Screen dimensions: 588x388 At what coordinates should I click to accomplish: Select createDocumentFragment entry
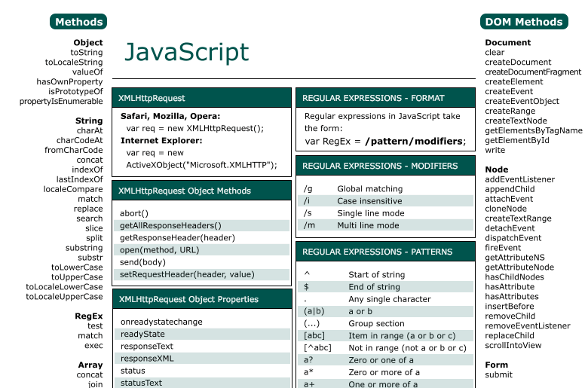pos(533,72)
